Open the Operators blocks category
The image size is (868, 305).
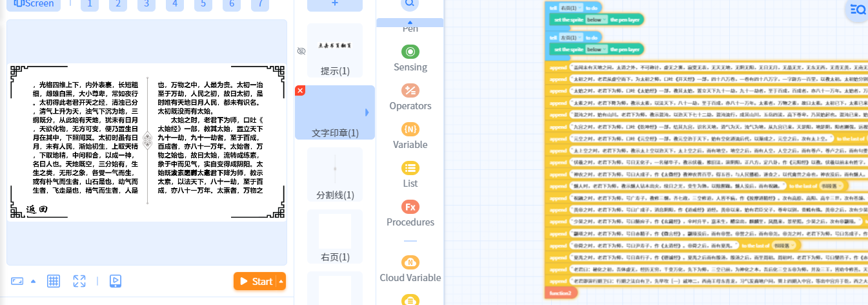(x=410, y=97)
